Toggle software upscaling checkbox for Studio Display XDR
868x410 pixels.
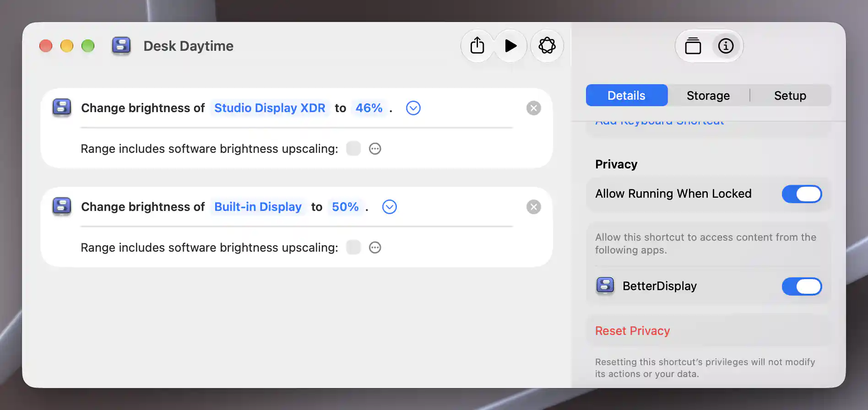point(353,148)
